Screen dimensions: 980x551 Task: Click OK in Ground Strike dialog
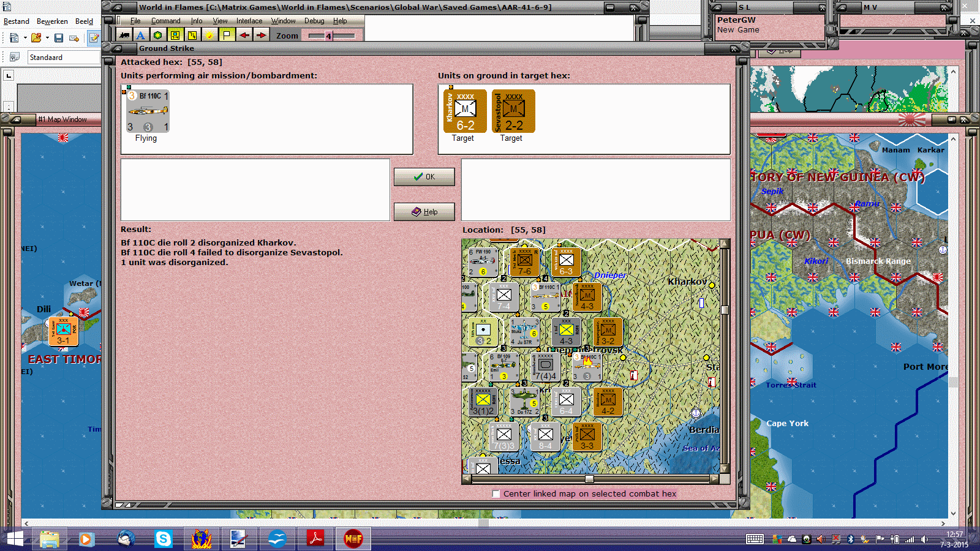click(424, 177)
